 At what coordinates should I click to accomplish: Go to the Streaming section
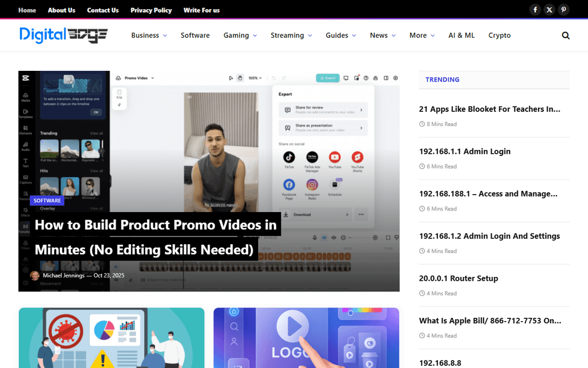287,35
